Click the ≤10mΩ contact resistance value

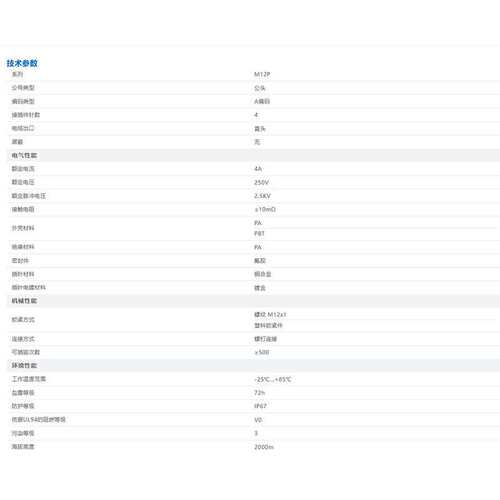(265, 209)
